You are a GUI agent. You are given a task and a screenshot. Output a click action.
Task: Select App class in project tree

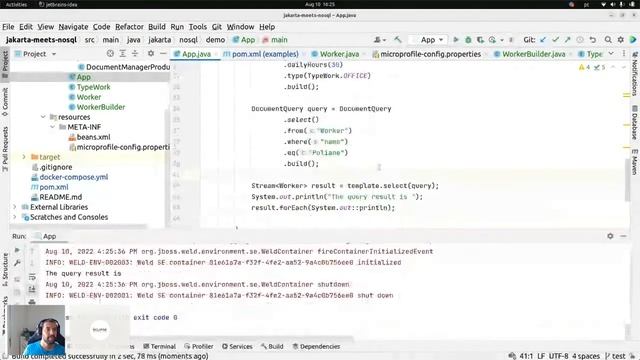click(83, 77)
